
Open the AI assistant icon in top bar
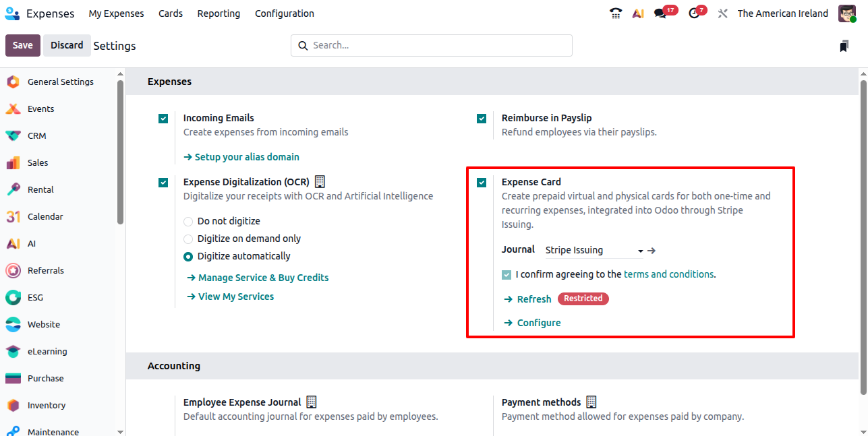tap(638, 13)
